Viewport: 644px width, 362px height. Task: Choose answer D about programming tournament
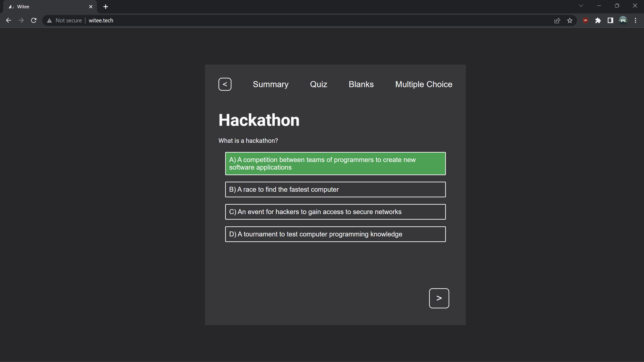tap(335, 234)
